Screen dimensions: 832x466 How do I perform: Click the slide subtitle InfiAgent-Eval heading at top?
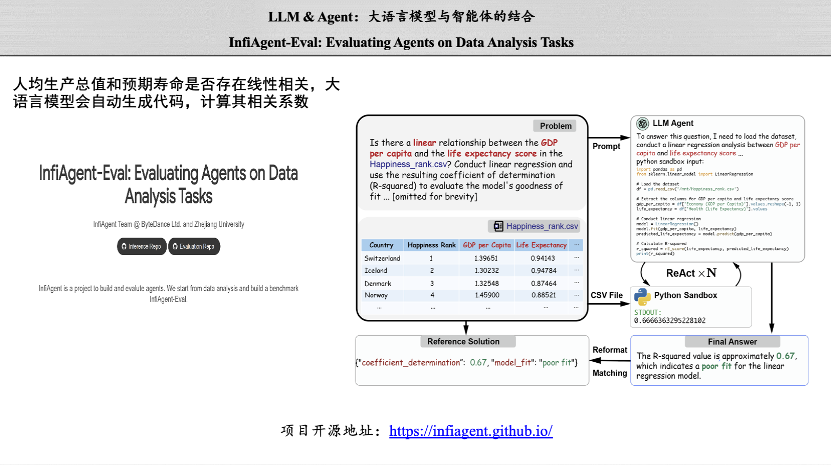(x=415, y=42)
